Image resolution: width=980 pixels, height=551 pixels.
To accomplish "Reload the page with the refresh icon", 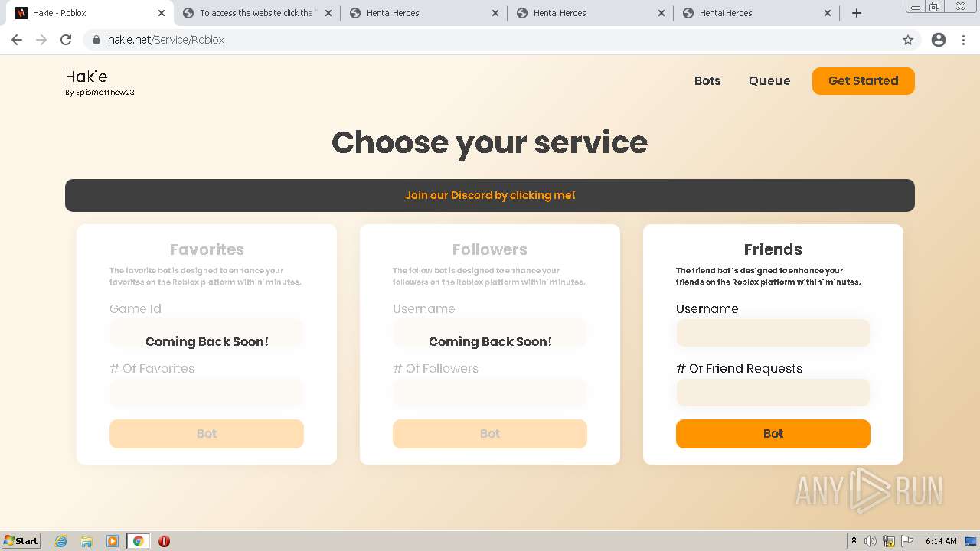I will [66, 40].
